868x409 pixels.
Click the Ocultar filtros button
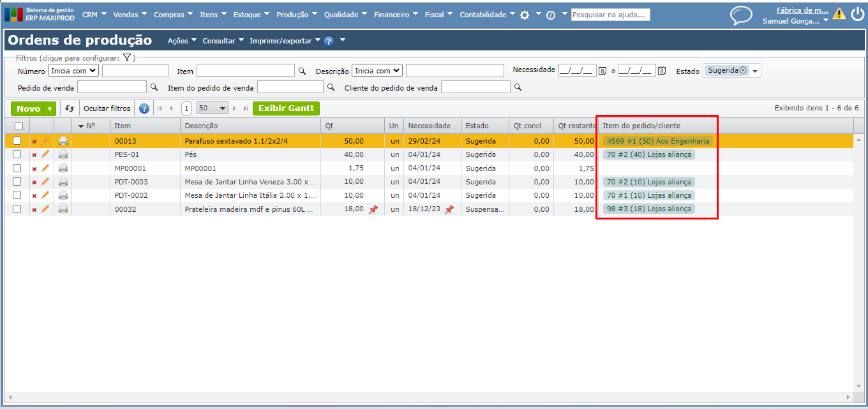[107, 108]
